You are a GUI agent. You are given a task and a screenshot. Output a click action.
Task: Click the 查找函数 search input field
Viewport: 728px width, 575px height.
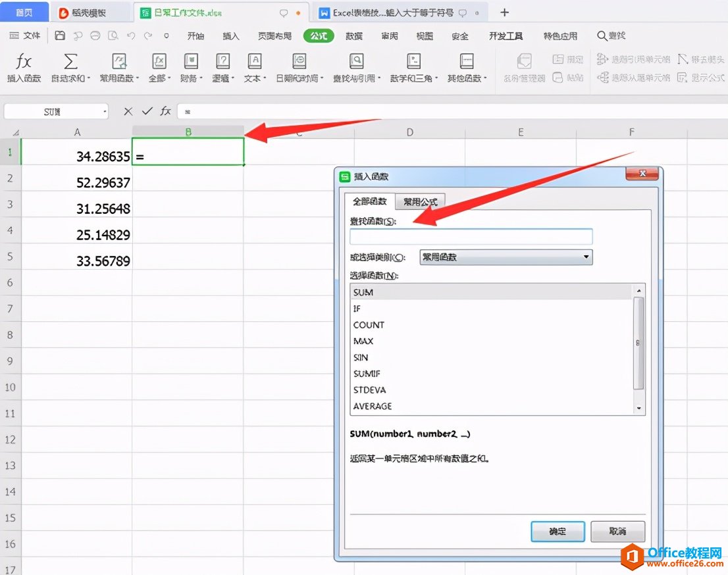pyautogui.click(x=471, y=237)
